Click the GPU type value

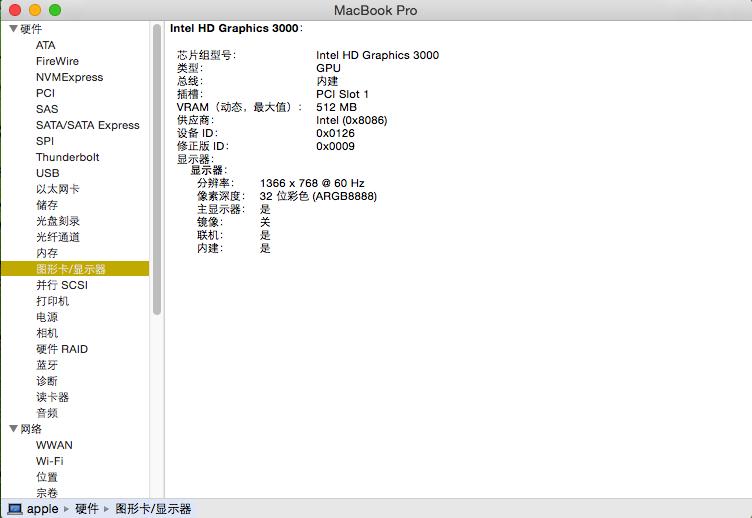(328, 68)
